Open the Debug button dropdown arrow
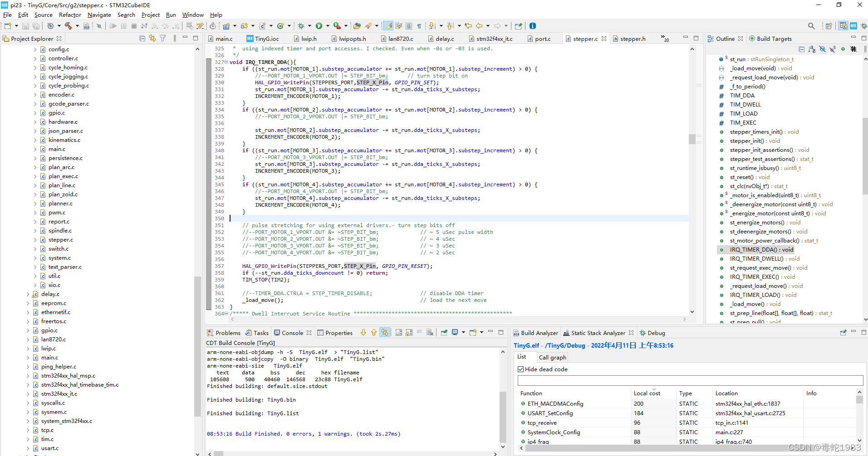868x456 pixels. click(x=309, y=26)
